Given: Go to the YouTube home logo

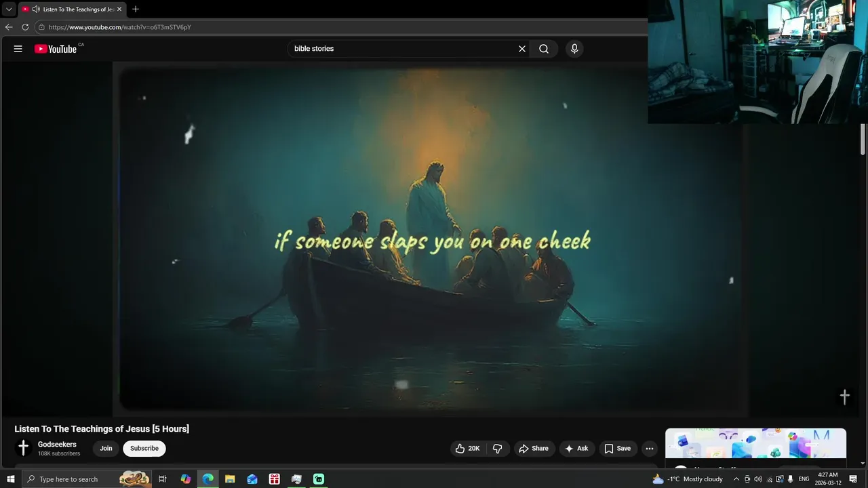Looking at the screenshot, I should coord(56,49).
